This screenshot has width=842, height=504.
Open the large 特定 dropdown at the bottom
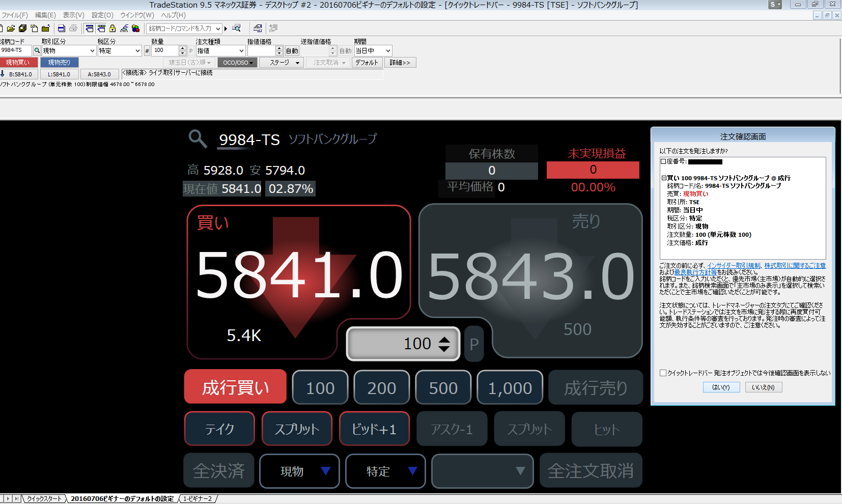click(385, 471)
